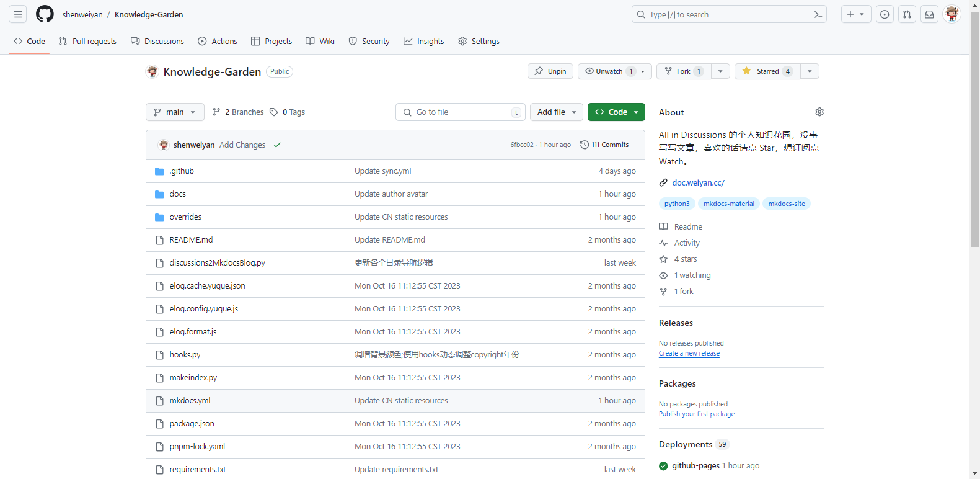
Task: Open 2 Branches list
Action: pos(238,112)
